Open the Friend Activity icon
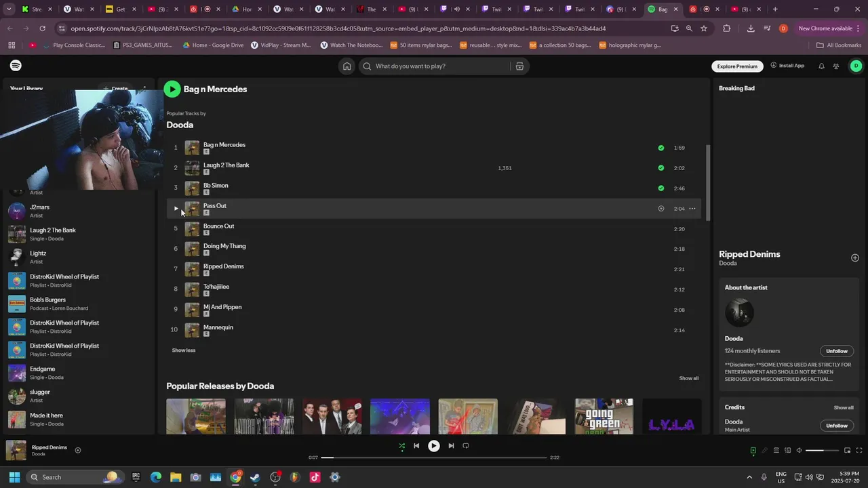Screen dimensions: 868x488 pyautogui.click(x=836, y=66)
